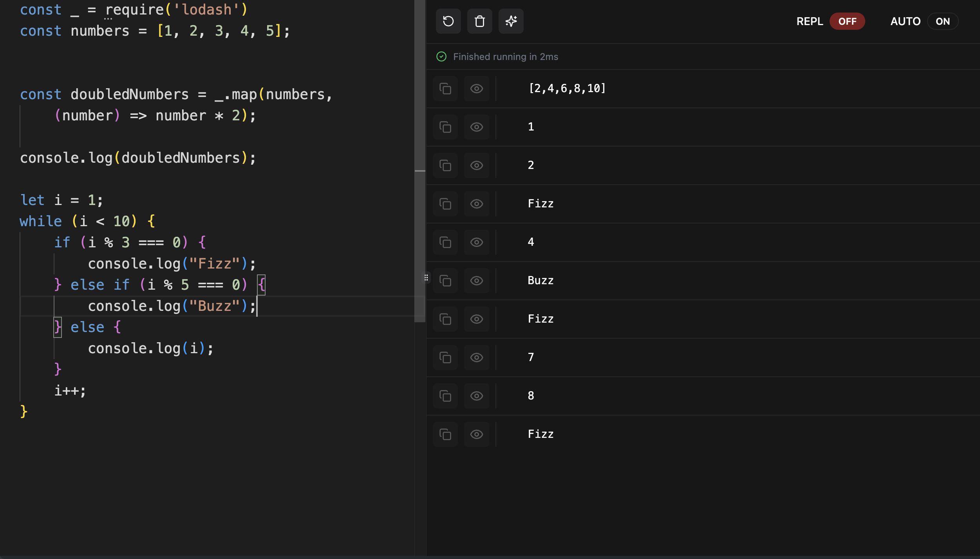Click the 'else if (i % 5 === 0)' line
980x559 pixels.
click(160, 285)
